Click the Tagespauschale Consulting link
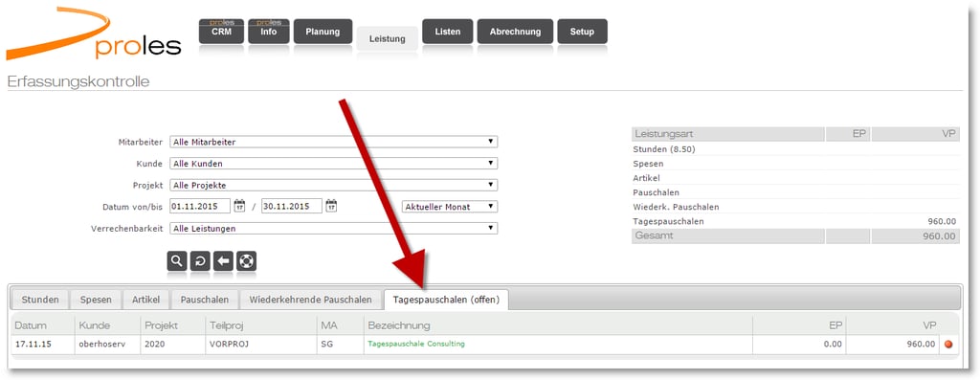Screen dimensions: 980x380 [416, 344]
